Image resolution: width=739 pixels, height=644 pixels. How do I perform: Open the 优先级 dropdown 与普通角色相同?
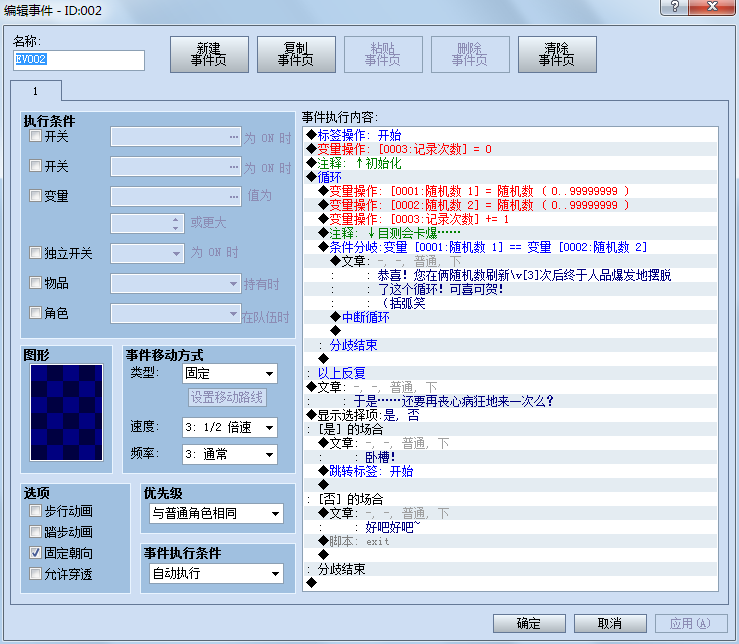pyautogui.click(x=216, y=513)
